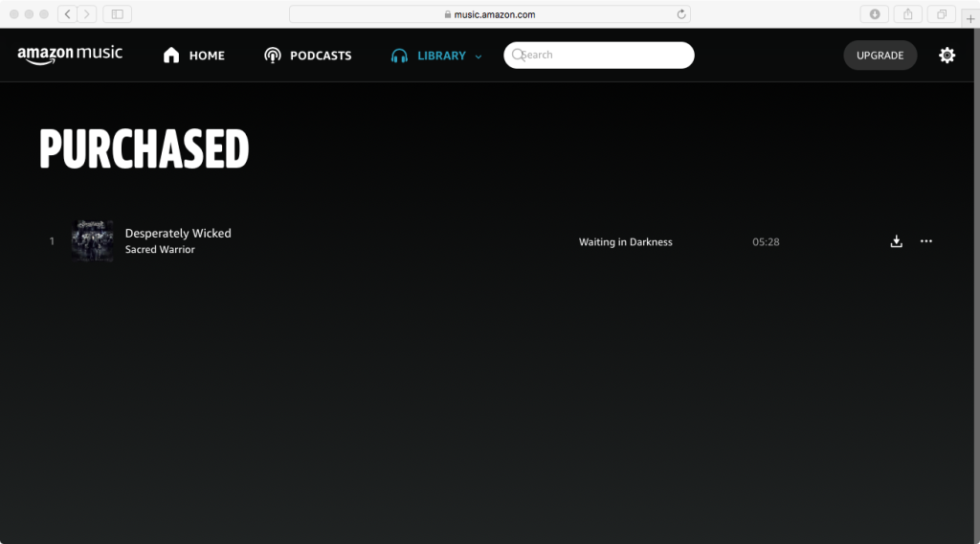This screenshot has width=980, height=544.
Task: Go to the Podcasts section
Action: point(308,56)
